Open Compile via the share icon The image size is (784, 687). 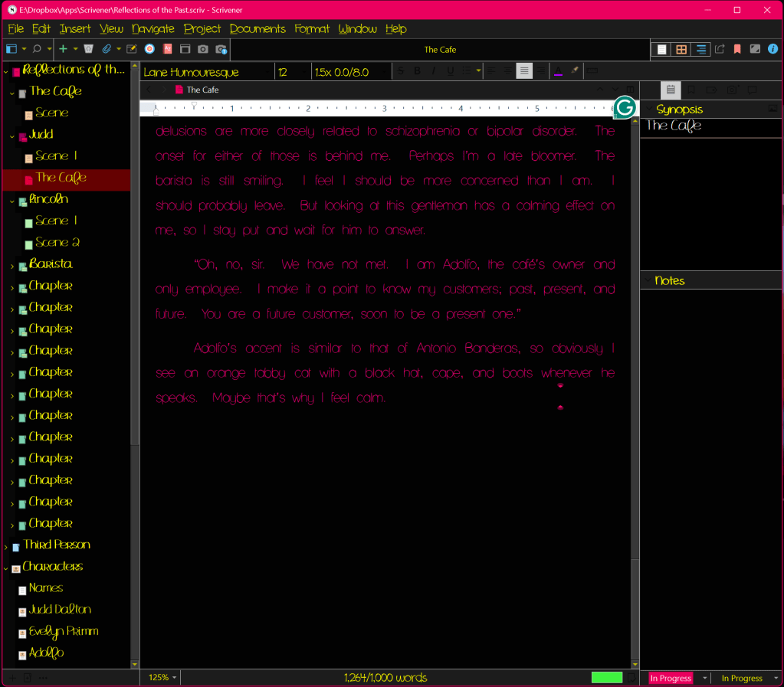[720, 49]
